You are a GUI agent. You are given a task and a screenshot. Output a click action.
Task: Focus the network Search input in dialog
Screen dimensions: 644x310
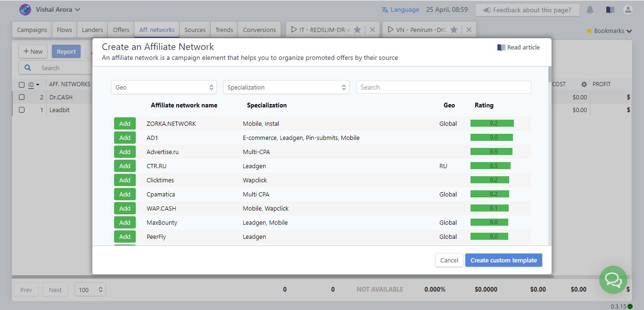(x=444, y=87)
